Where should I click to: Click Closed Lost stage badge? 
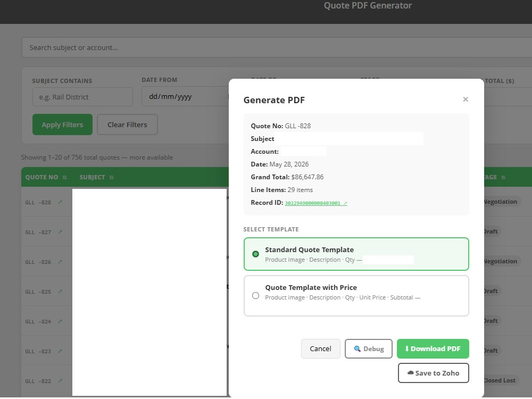502,380
